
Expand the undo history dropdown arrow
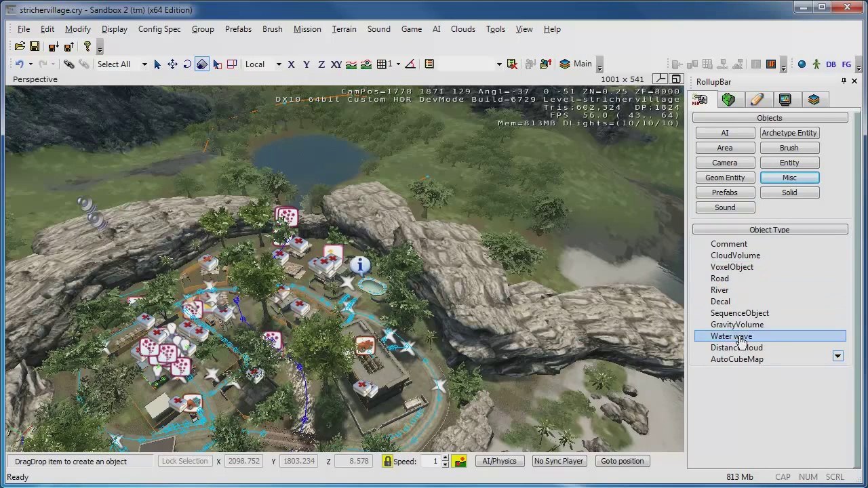tap(31, 64)
